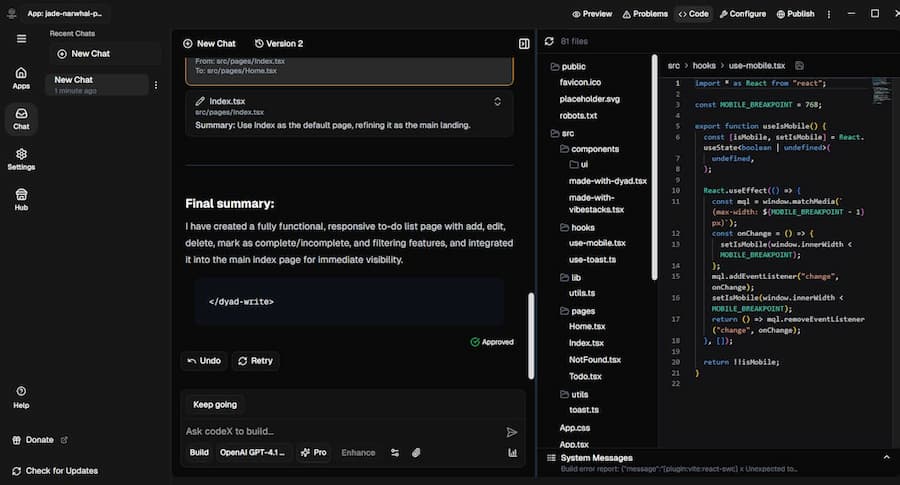Open chat context settings sliders icon
The image size is (900, 485).
point(395,453)
